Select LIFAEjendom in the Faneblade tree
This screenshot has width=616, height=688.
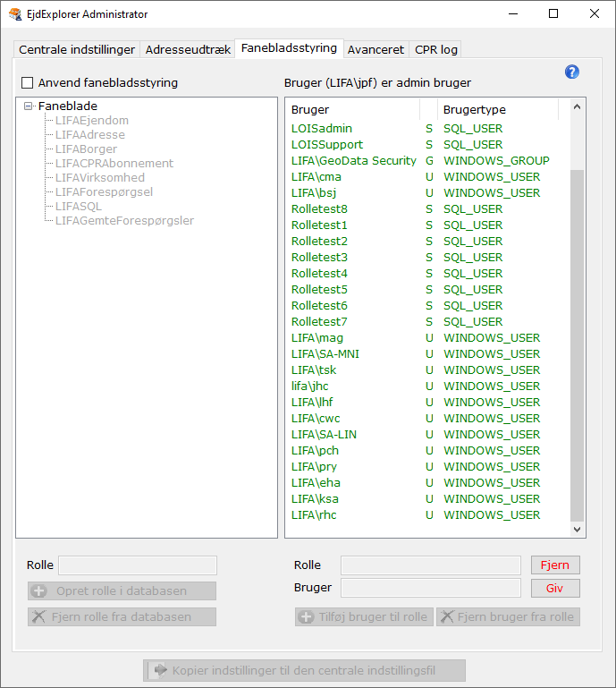(91, 121)
